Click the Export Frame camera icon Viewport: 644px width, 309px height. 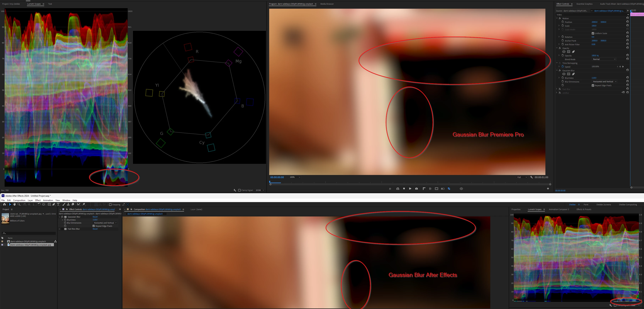pyautogui.click(x=417, y=189)
